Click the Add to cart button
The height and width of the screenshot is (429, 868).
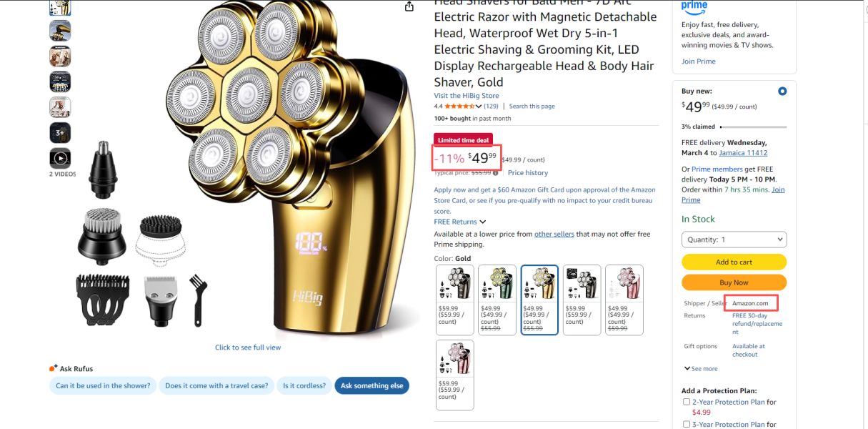[734, 262]
